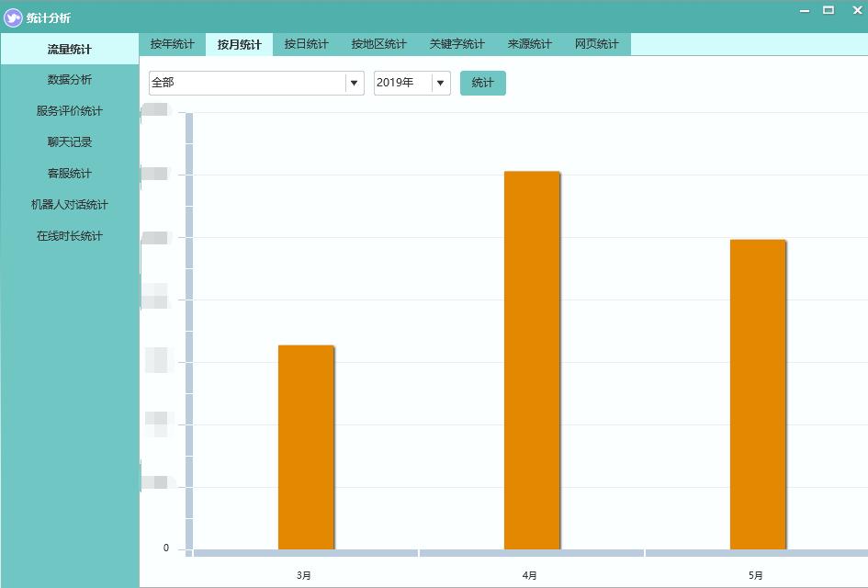Open 服务评价统计 from sidebar
The image size is (868, 588).
coord(70,111)
